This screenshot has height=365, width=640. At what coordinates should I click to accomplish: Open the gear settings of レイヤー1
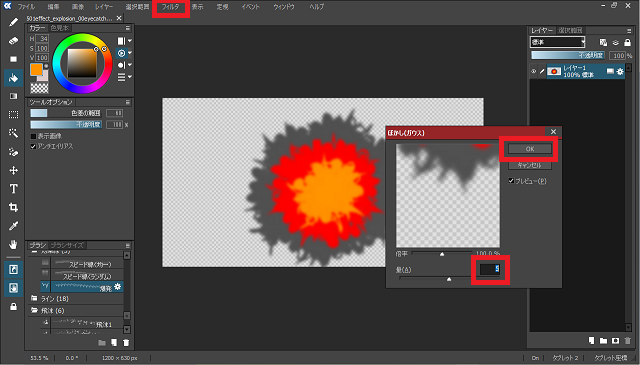[620, 71]
